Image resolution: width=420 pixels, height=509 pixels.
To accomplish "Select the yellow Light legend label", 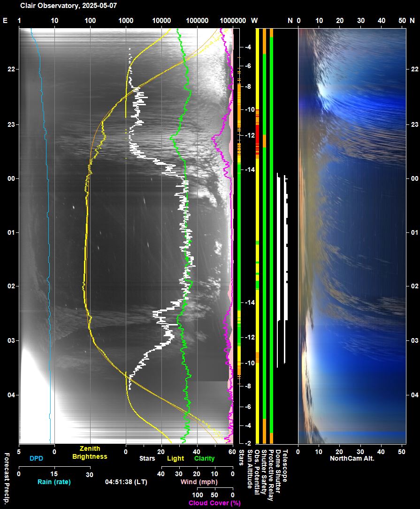I will (176, 458).
